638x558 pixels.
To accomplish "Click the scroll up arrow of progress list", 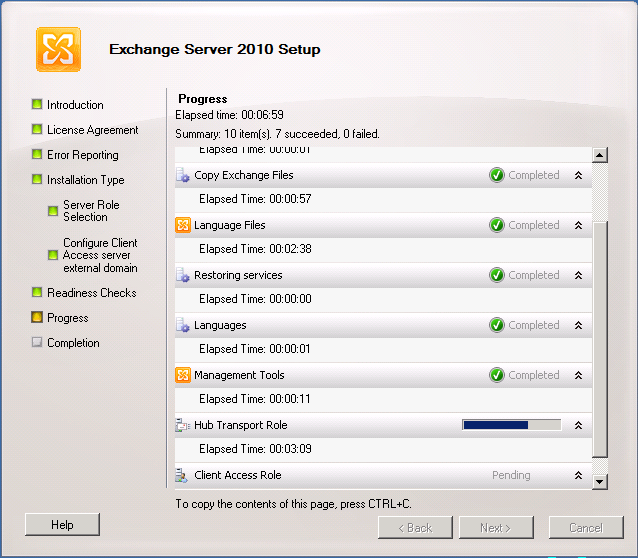I will click(600, 155).
